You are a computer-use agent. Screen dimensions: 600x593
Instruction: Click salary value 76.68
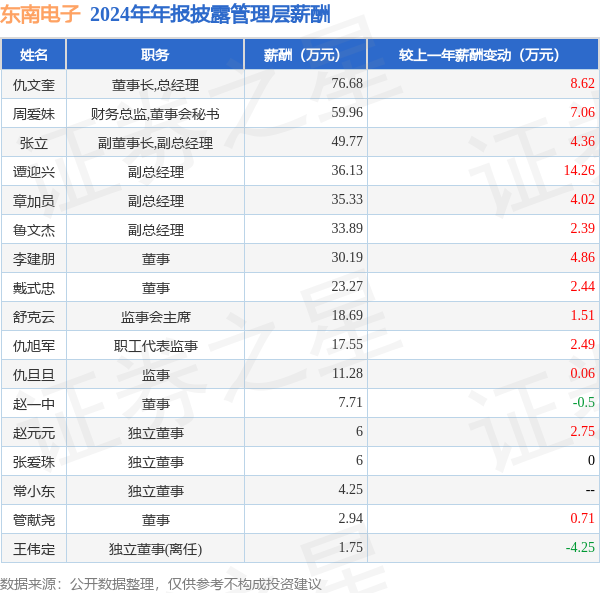[347, 83]
